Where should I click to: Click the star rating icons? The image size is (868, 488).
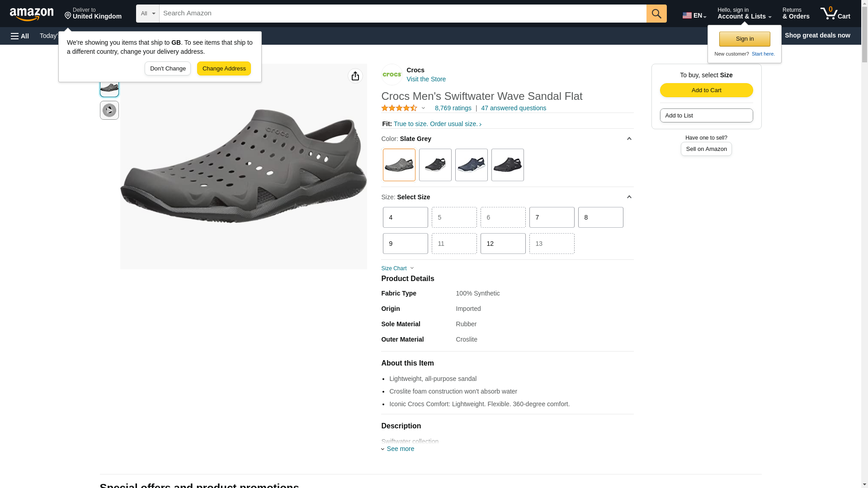[400, 108]
